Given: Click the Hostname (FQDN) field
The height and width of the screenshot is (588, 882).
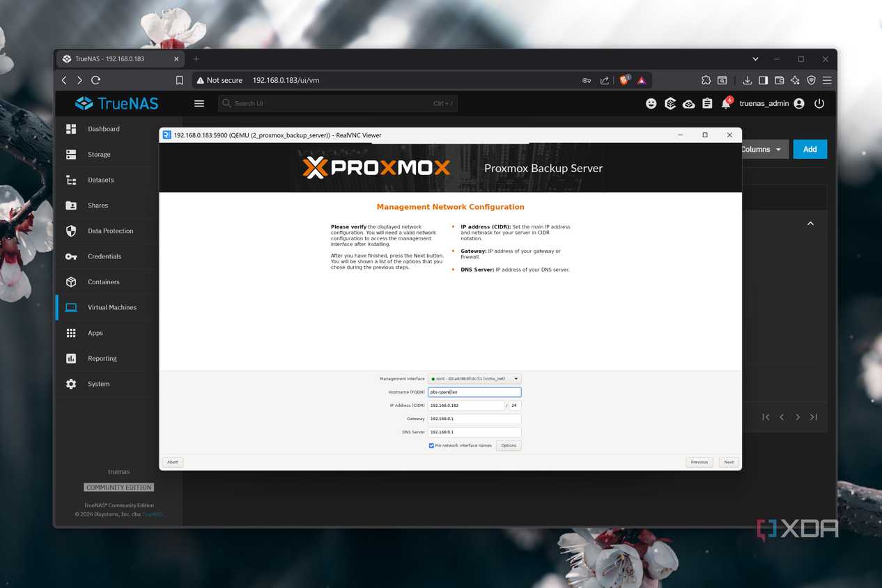Looking at the screenshot, I should (474, 392).
